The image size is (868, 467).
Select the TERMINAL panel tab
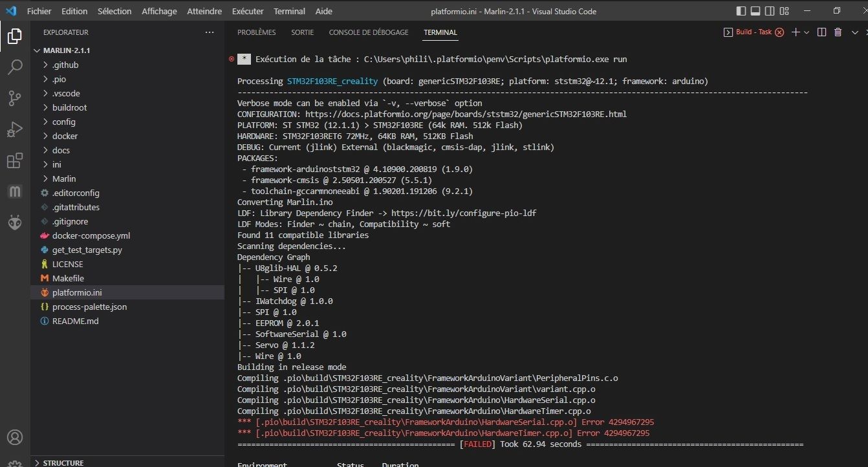[x=440, y=32]
